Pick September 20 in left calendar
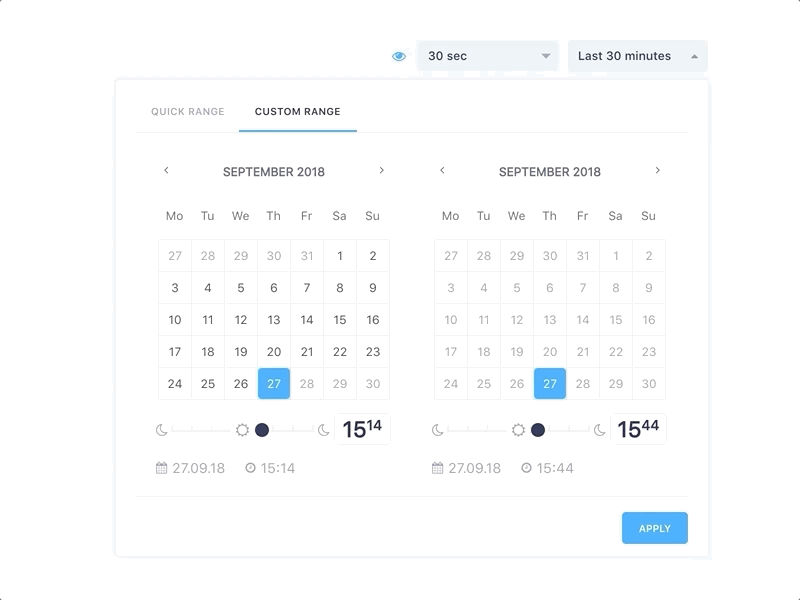The image size is (800, 600). [x=274, y=352]
